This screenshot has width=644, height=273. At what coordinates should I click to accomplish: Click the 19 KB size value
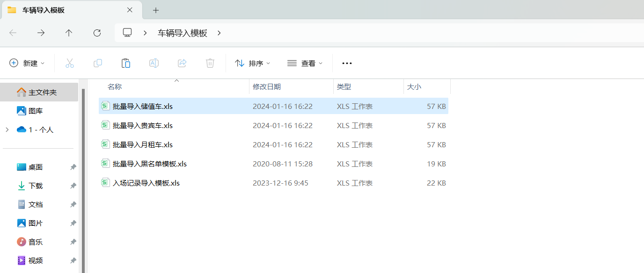pos(436,164)
